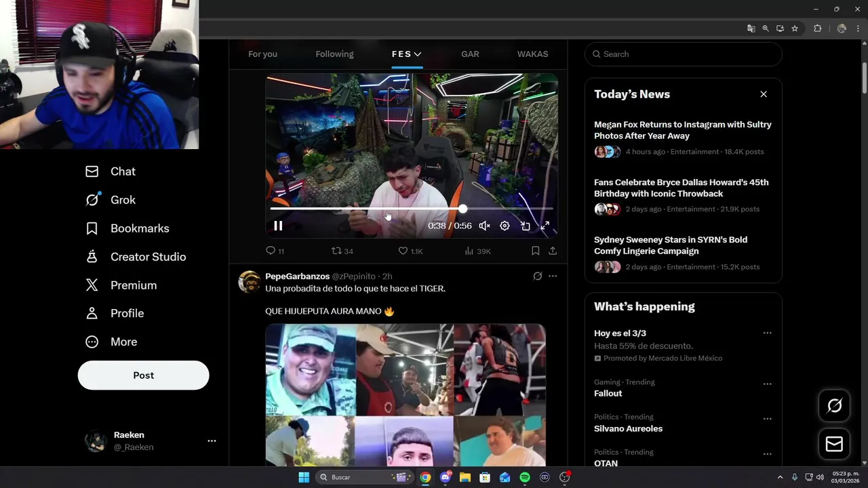Toggle video picture-in-picture mode
Screen dimensions: 868x488
(525, 226)
